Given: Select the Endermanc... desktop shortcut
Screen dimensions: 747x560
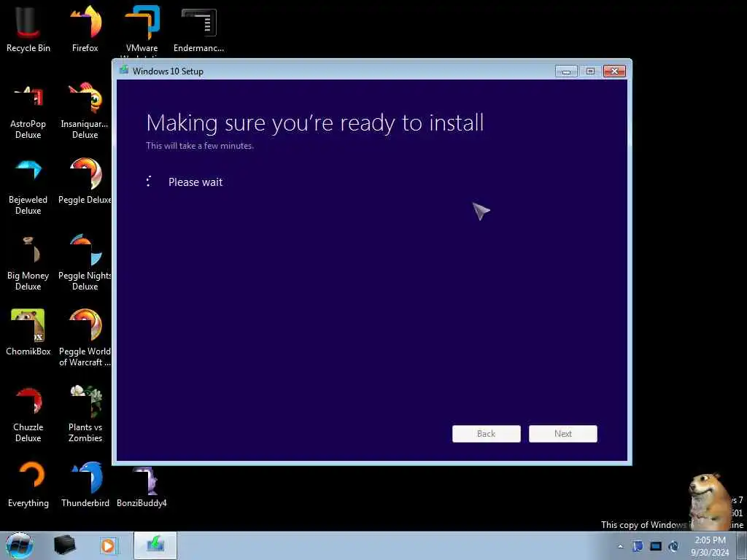Looking at the screenshot, I should (198, 29).
